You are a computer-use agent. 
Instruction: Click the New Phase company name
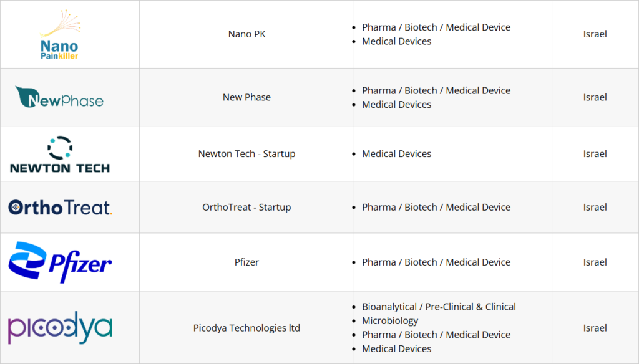(246, 97)
